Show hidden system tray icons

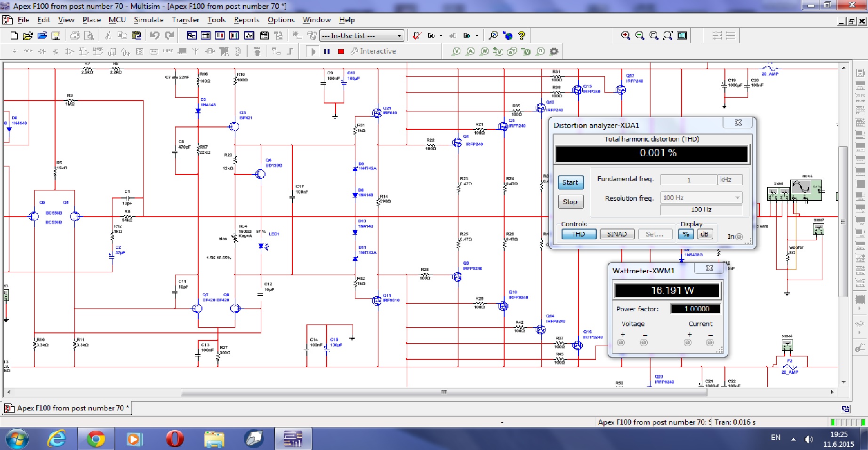[x=794, y=439]
